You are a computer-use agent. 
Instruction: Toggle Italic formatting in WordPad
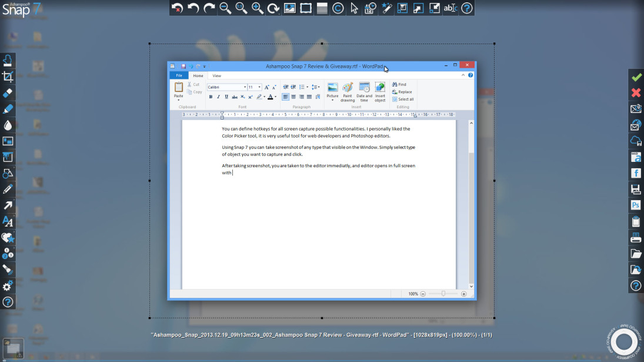pos(219,97)
